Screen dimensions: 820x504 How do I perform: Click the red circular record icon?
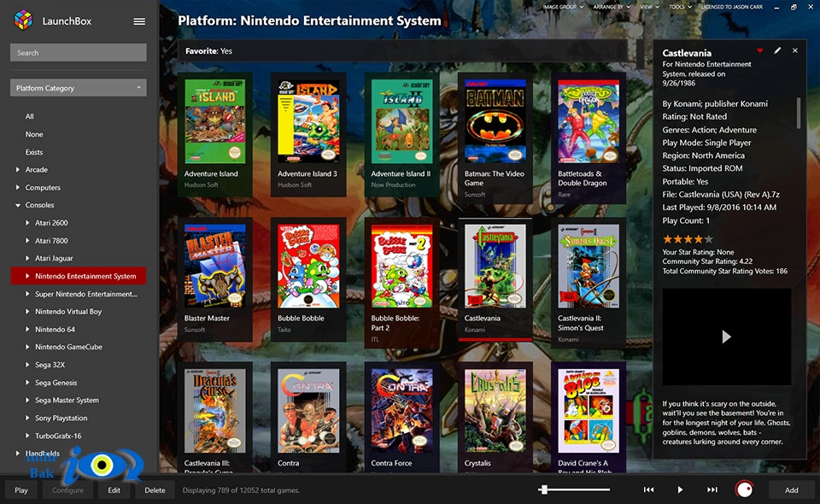pos(744,489)
